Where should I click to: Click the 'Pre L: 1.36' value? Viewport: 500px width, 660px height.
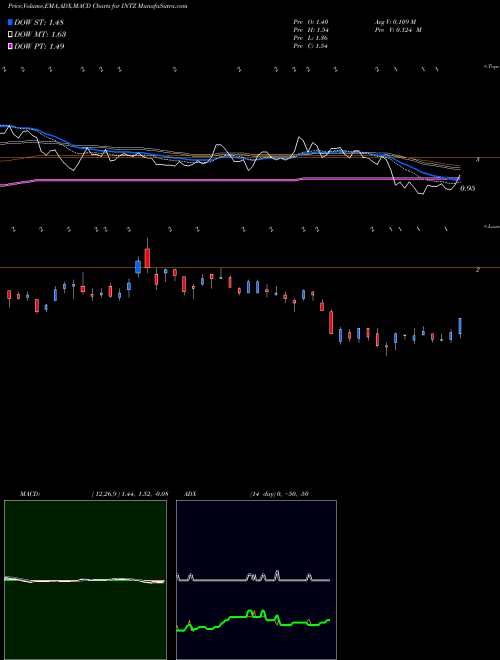click(x=311, y=38)
